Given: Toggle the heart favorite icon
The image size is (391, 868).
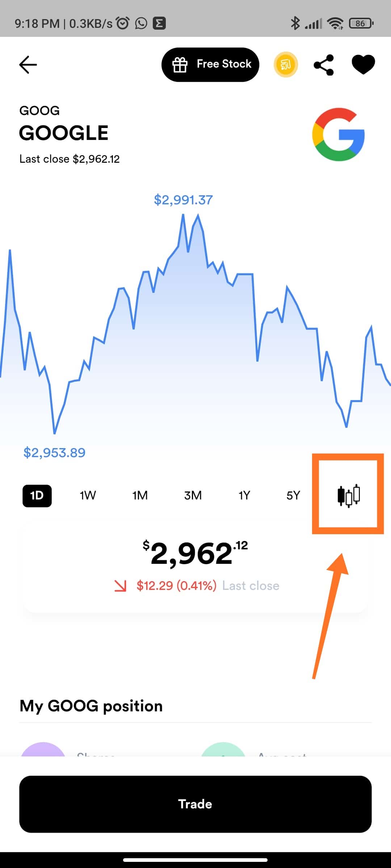Looking at the screenshot, I should click(363, 65).
